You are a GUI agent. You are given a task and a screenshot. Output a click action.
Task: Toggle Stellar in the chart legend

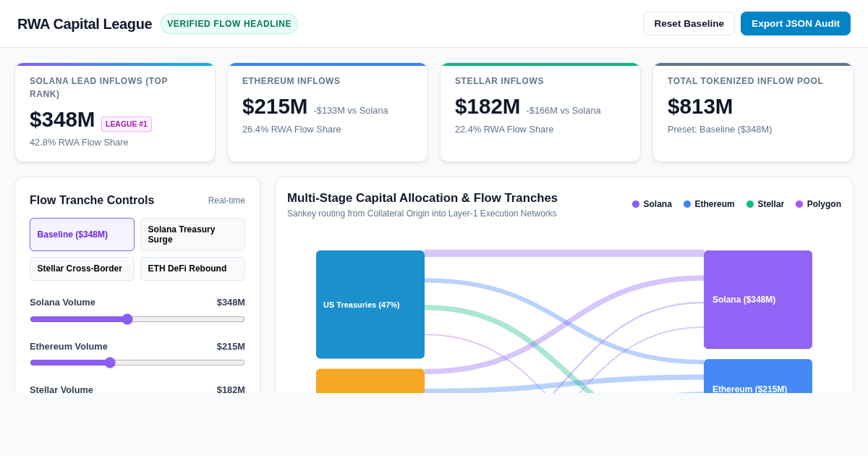click(765, 204)
